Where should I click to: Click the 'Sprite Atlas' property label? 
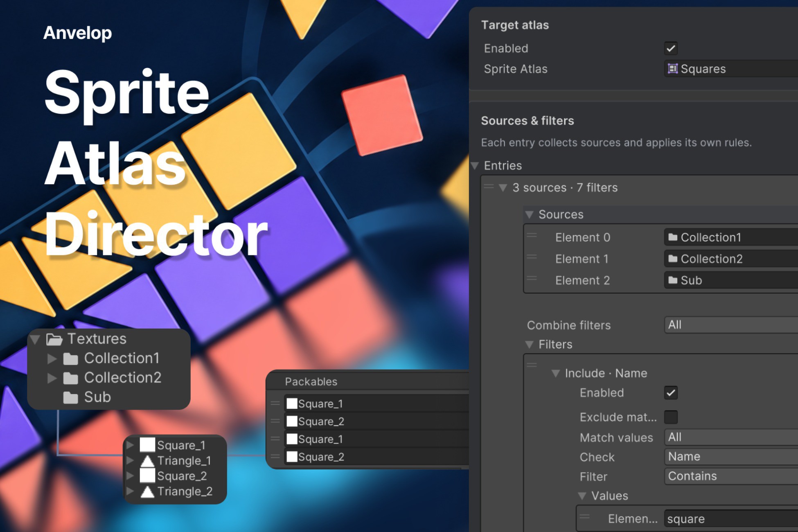coord(516,69)
